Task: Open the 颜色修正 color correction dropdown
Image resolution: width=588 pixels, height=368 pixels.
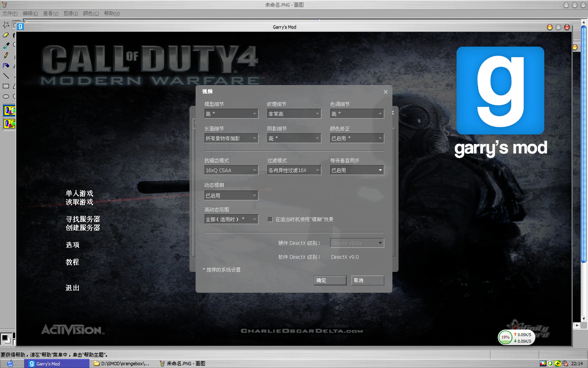Action: pyautogui.click(x=357, y=138)
